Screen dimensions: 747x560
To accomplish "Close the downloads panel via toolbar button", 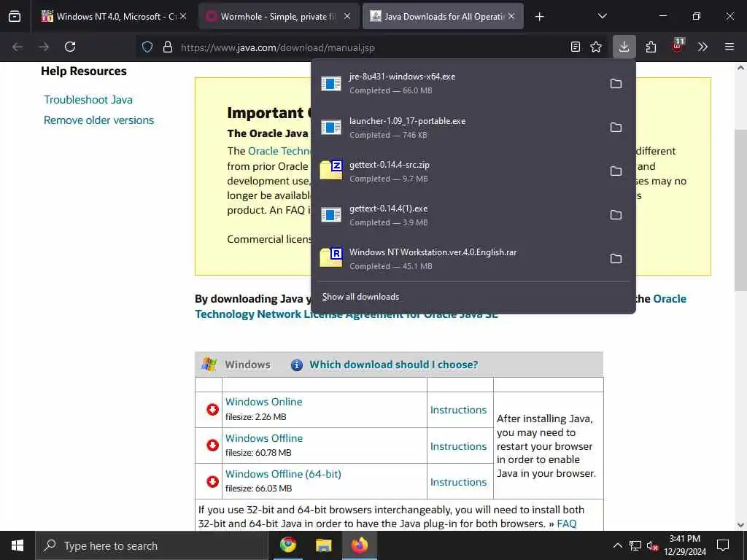I will [x=624, y=47].
